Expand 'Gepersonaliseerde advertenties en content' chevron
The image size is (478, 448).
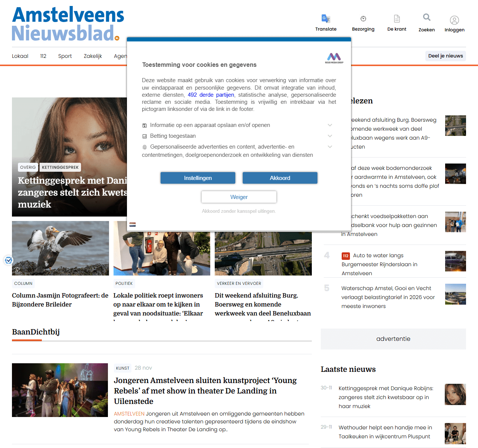[330, 147]
